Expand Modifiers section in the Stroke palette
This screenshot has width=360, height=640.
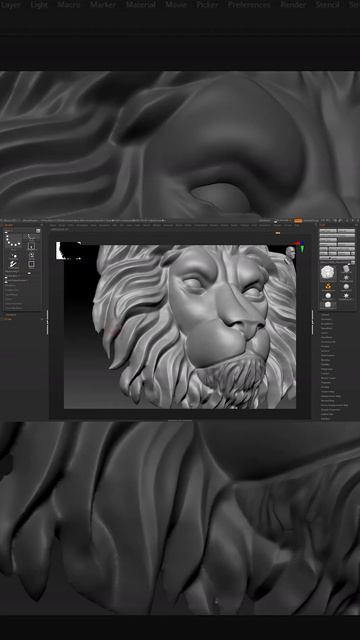(10, 285)
